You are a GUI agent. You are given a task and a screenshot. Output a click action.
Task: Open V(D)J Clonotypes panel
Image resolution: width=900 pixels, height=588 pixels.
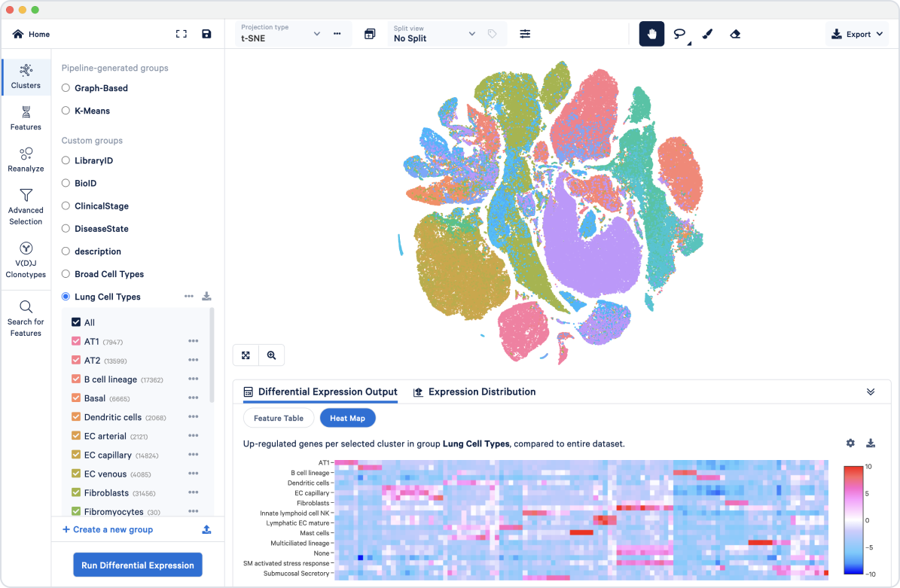(26, 260)
